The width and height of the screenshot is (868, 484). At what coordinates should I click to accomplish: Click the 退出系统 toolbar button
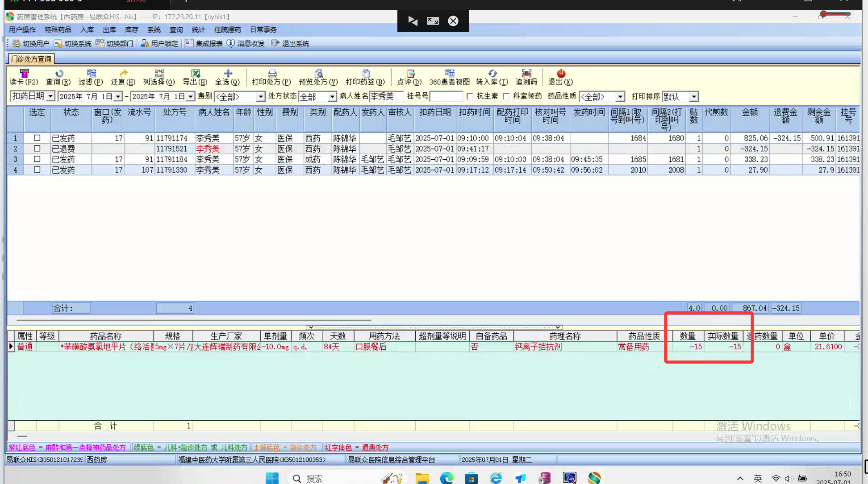[290, 43]
